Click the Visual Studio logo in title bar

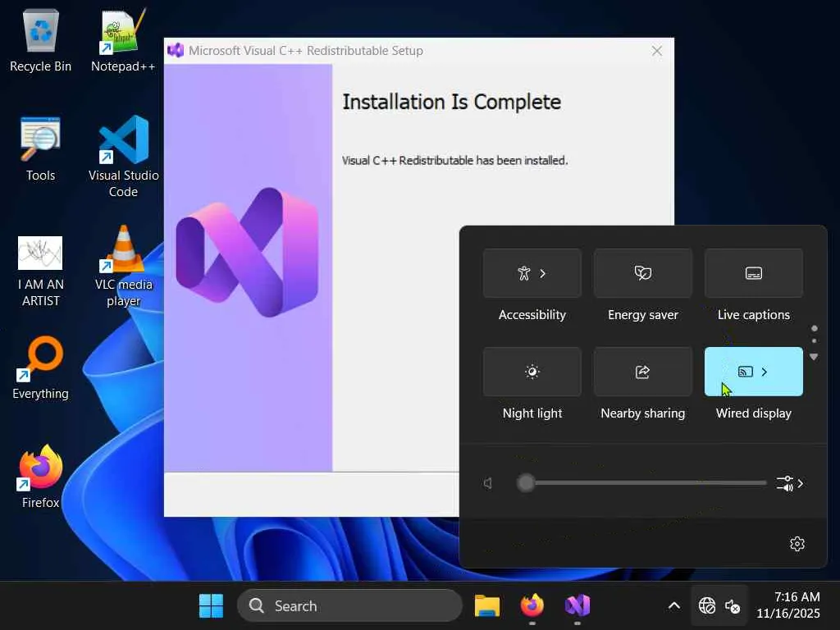coord(176,50)
